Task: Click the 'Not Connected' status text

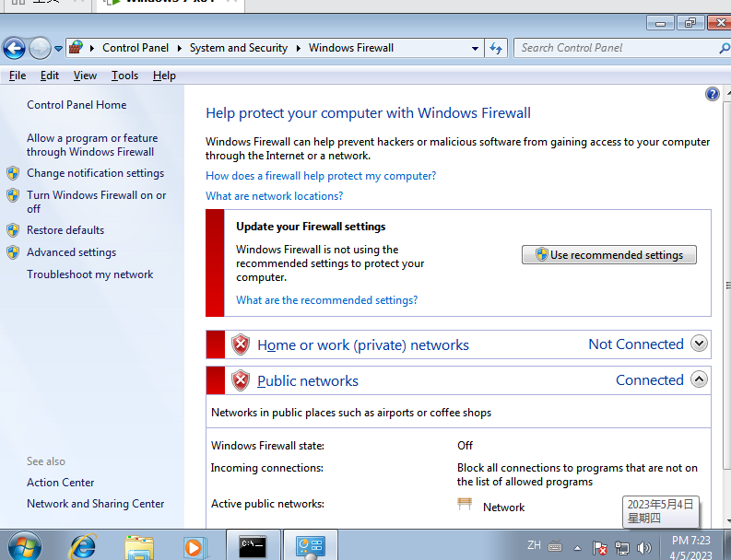Action: click(x=636, y=344)
